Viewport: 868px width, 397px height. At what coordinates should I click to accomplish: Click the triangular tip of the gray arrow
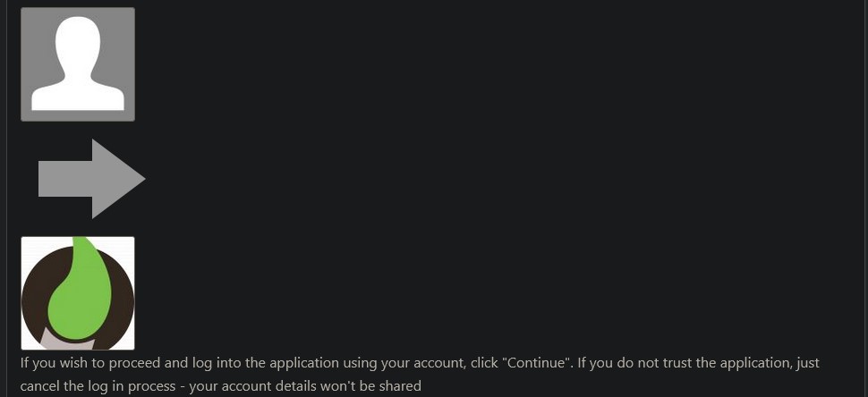point(116,179)
